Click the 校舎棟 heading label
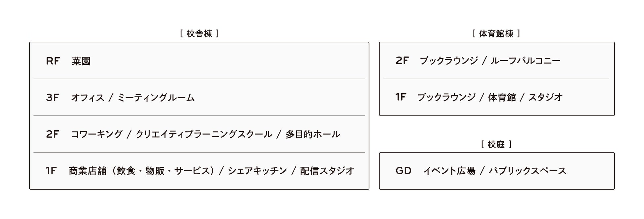 199,34
